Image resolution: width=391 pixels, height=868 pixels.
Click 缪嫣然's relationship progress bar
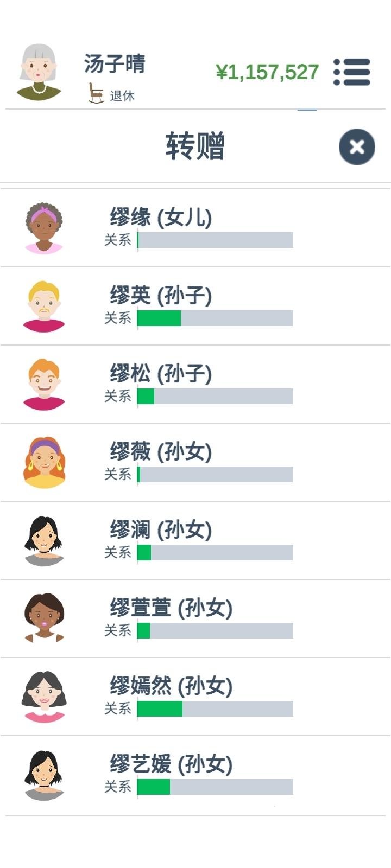click(215, 709)
